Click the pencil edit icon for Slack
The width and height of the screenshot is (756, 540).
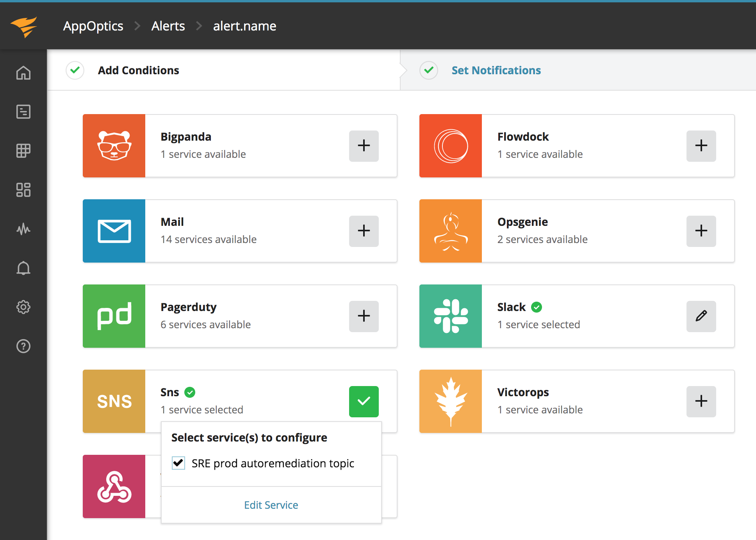[701, 316]
